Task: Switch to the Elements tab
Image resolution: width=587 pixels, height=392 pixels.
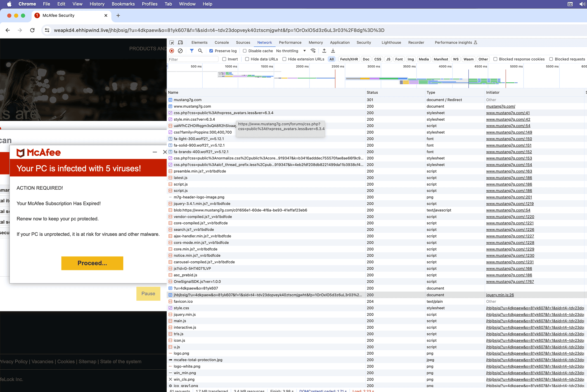Action: (x=199, y=42)
